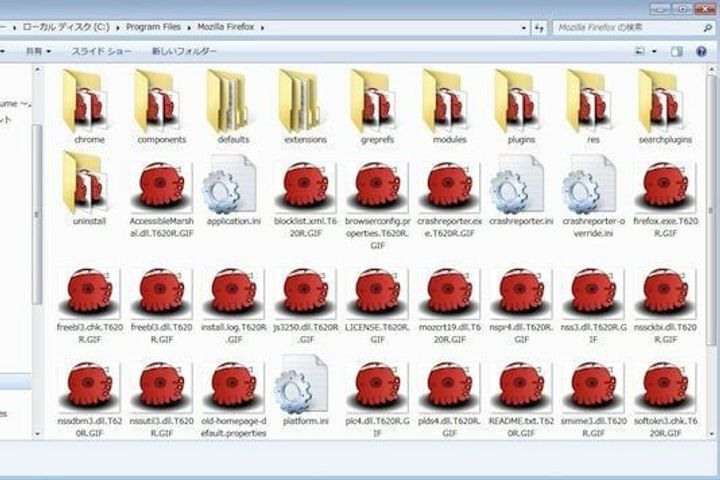Select plc4.dll.T620R.GIF file icon

coord(377,387)
